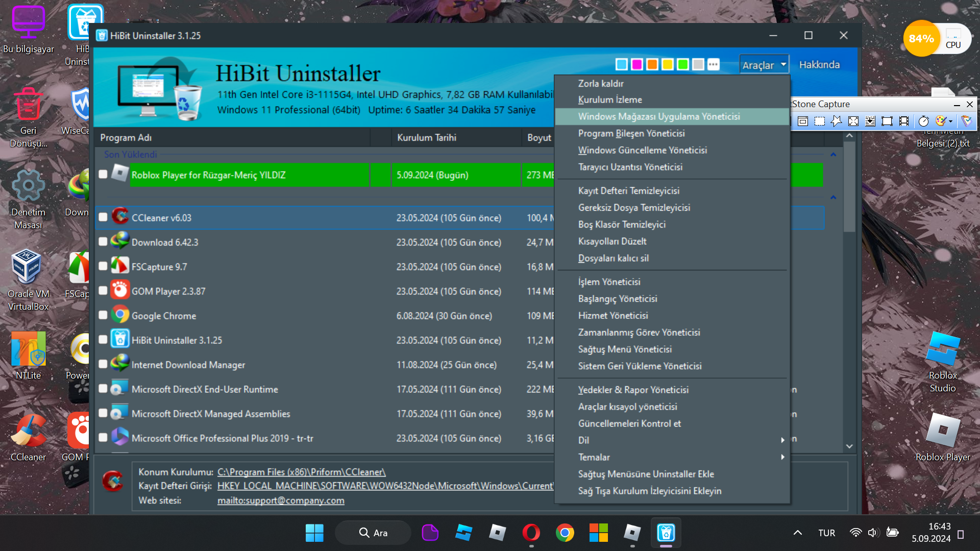
Task: Check the Google Chrome checkbox
Action: click(103, 315)
